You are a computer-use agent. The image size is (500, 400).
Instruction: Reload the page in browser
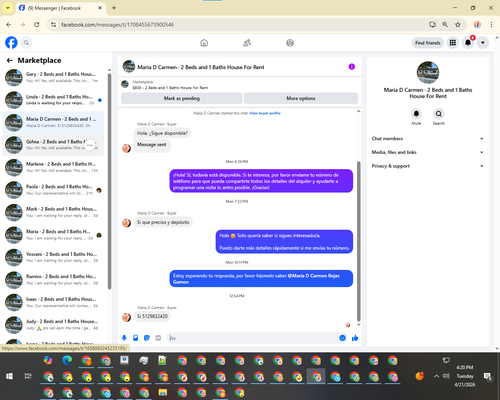37,24
